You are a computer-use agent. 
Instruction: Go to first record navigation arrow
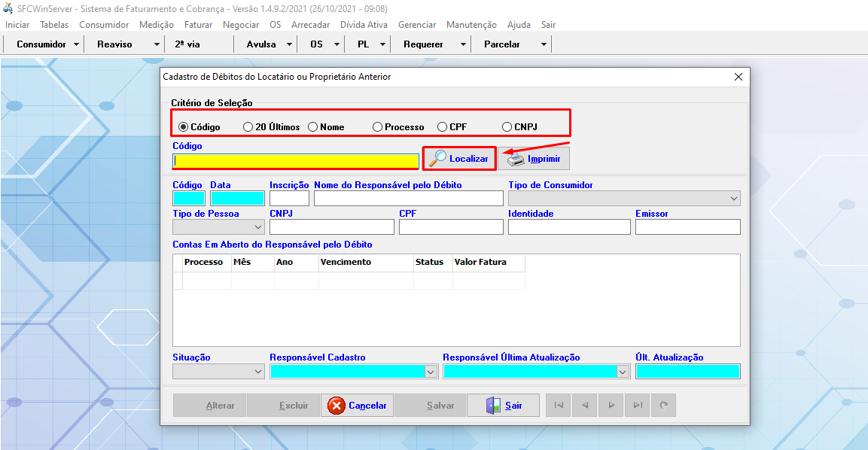559,406
